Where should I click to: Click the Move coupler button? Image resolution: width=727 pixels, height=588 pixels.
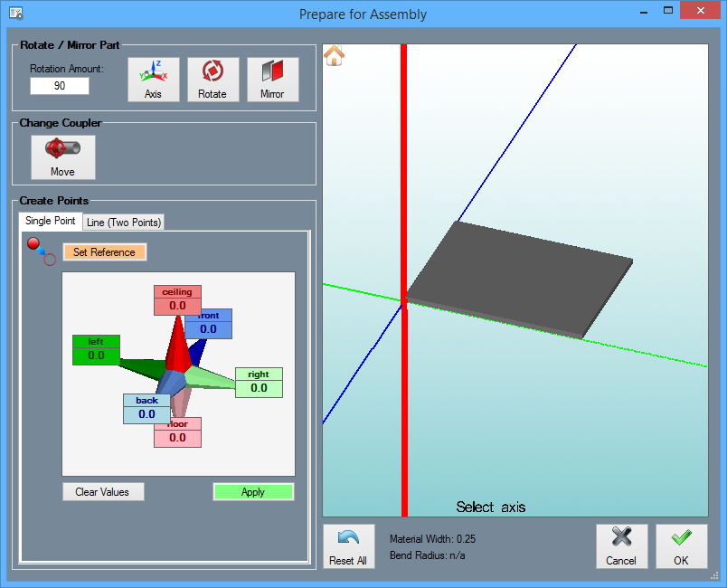63,157
